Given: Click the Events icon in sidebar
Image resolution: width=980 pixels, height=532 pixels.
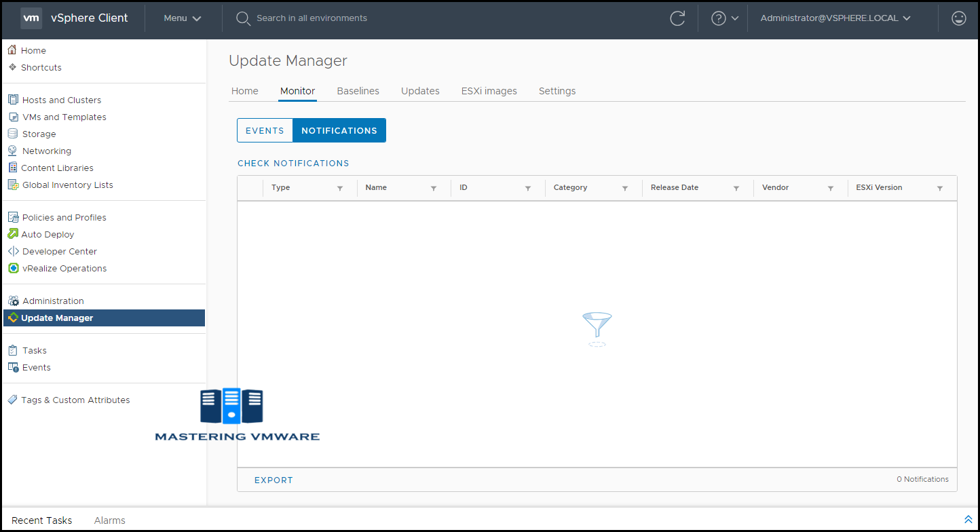Looking at the screenshot, I should [x=13, y=367].
